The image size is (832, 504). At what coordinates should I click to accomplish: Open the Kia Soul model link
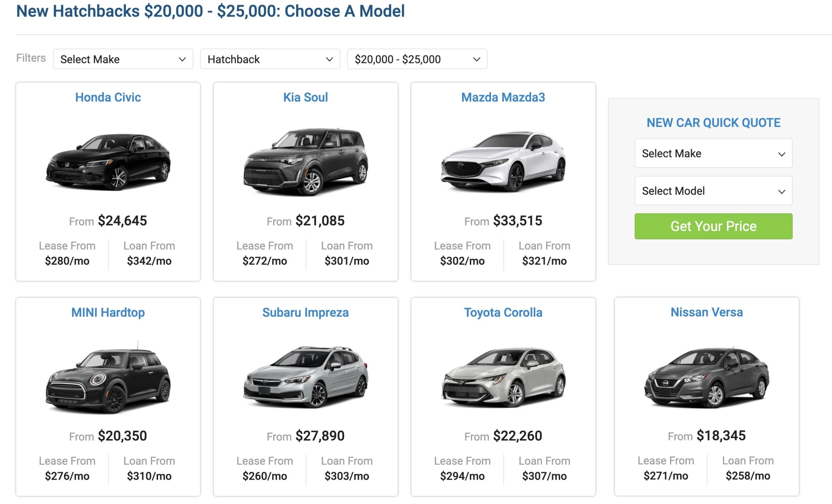click(305, 97)
